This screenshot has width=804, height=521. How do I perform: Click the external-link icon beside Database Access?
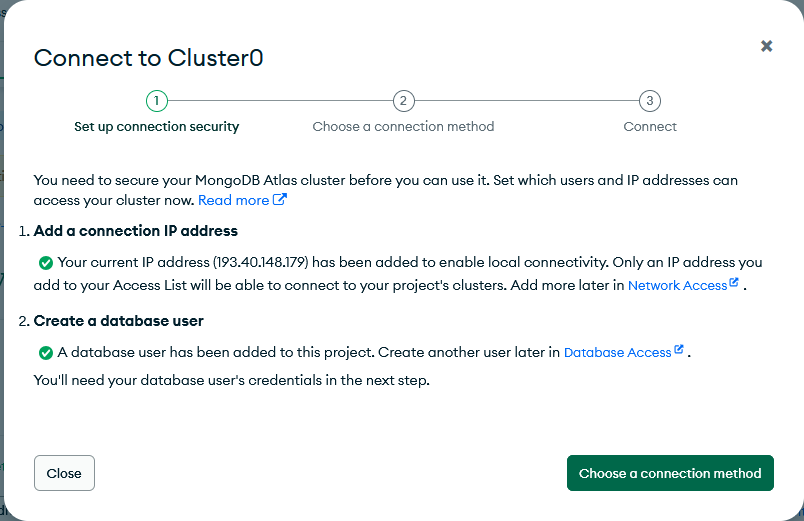coord(679,350)
